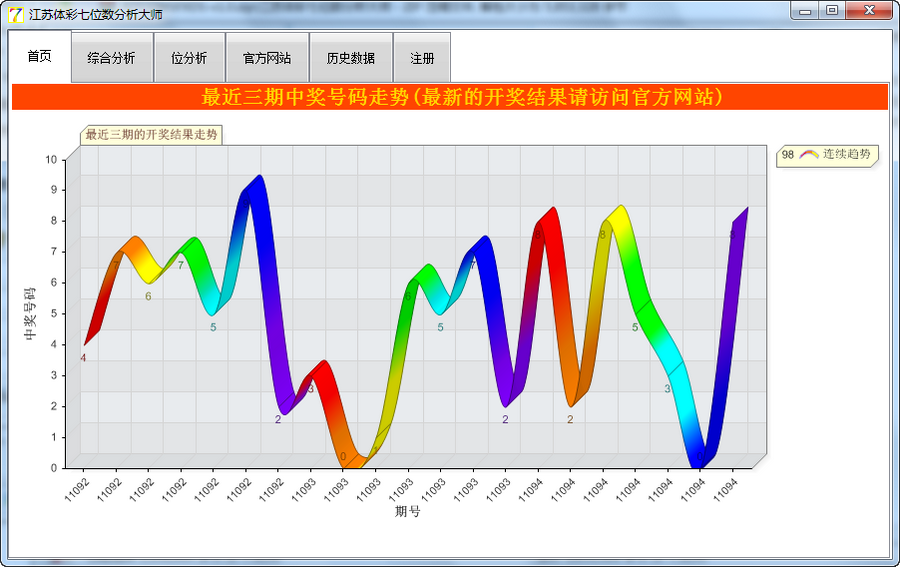Maximize the application window

pos(832,11)
